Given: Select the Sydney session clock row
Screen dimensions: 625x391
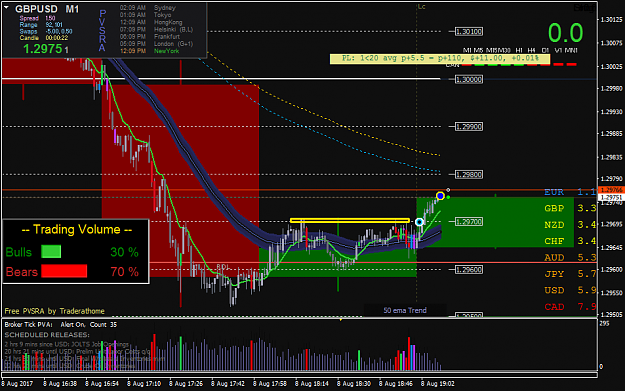Looking at the screenshot, I should coord(148,8).
